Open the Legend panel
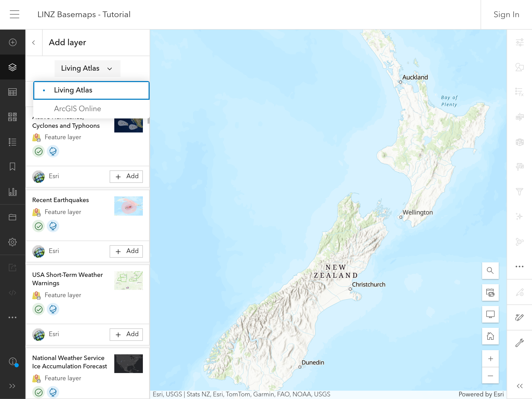 (x=12, y=142)
